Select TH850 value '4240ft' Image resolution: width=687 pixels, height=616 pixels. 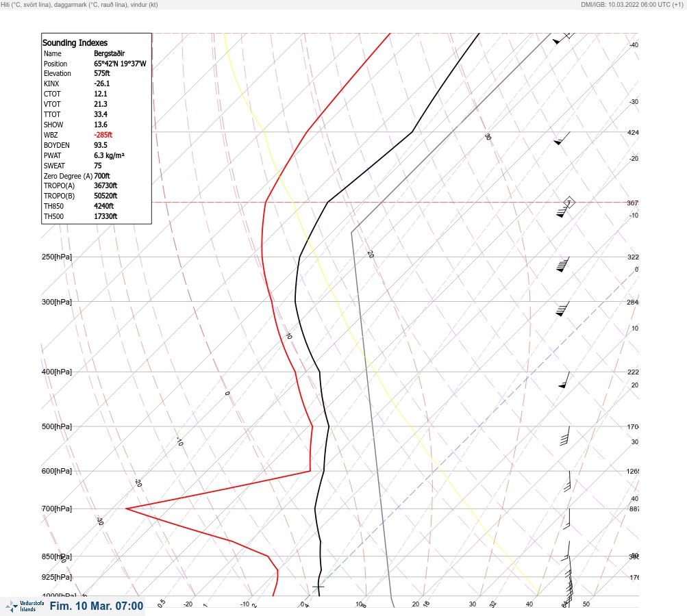(x=103, y=206)
